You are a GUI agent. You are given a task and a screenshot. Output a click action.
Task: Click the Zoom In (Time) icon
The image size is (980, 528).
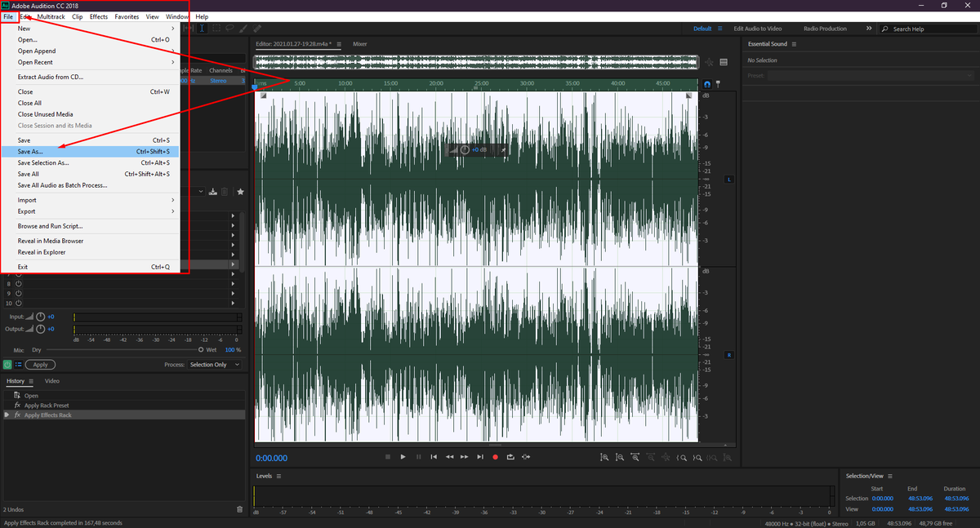(635, 457)
